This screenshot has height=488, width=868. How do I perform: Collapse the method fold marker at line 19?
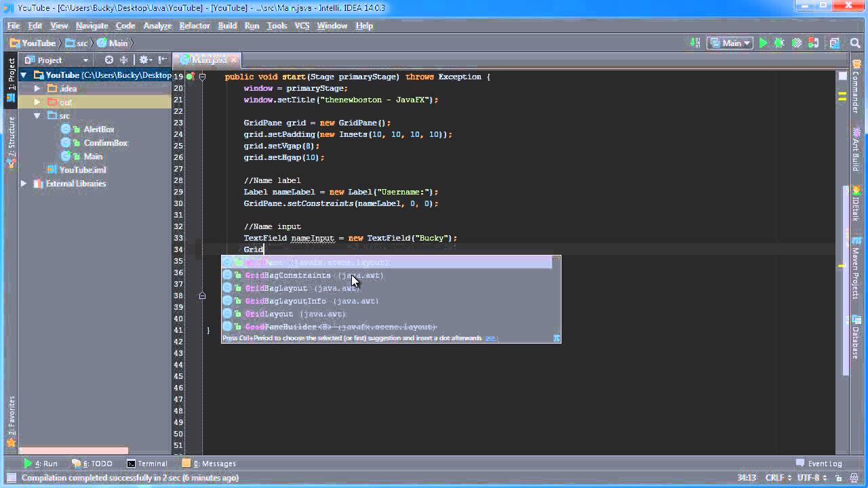202,77
